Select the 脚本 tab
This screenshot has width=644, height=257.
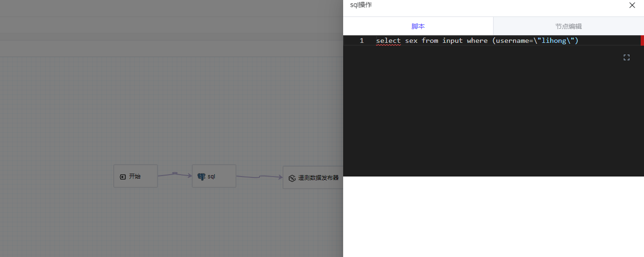point(418,26)
